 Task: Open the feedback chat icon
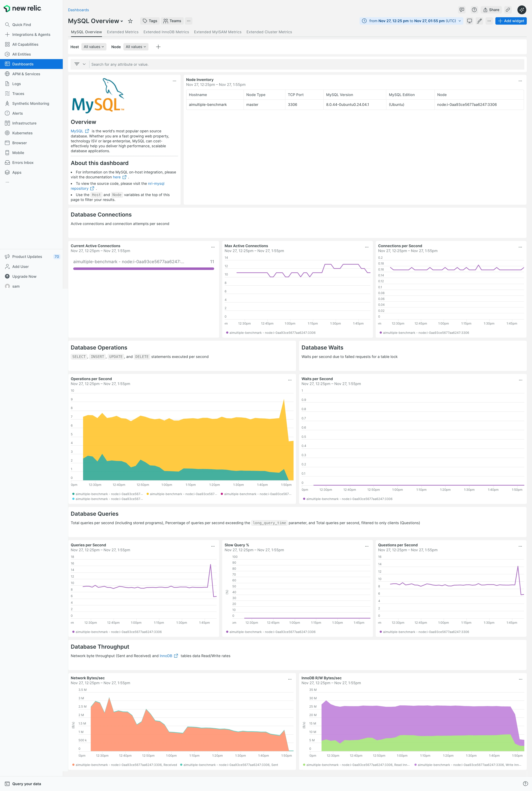[x=462, y=10]
